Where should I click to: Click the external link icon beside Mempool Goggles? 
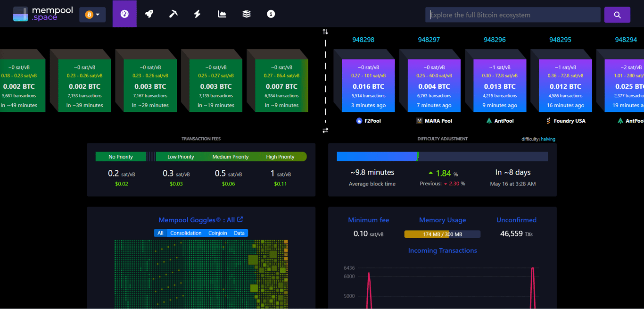coord(240,219)
